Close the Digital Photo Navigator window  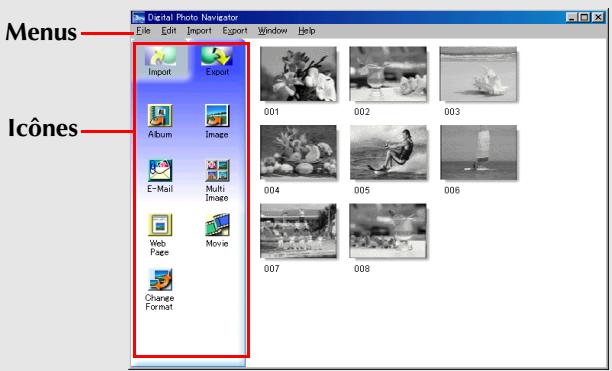coord(598,18)
